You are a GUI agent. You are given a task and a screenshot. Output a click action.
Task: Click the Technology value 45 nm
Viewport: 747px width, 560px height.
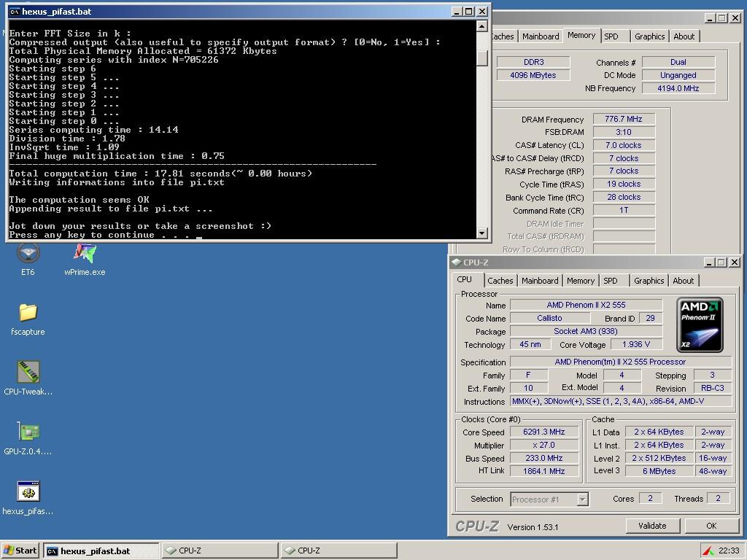[x=530, y=344]
